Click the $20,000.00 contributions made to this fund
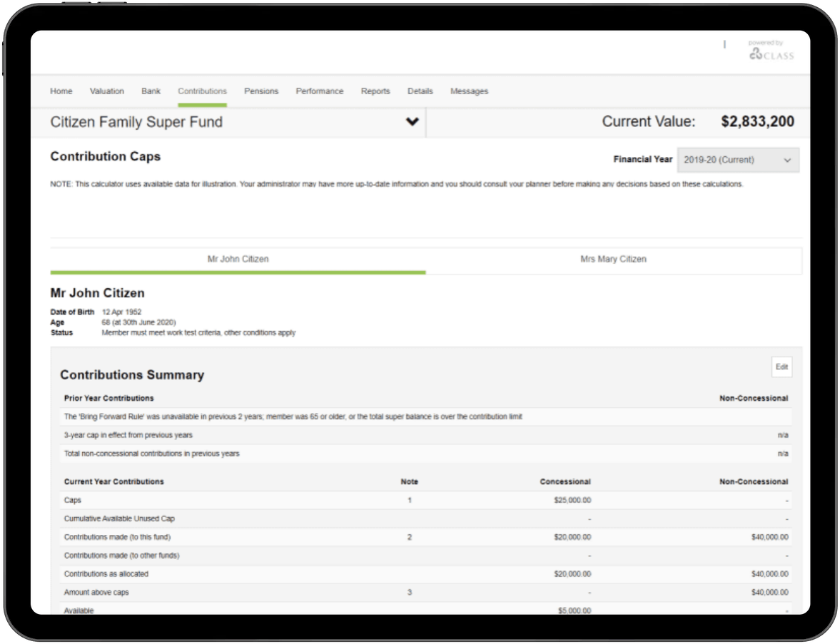The height and width of the screenshot is (644, 840). (572, 537)
